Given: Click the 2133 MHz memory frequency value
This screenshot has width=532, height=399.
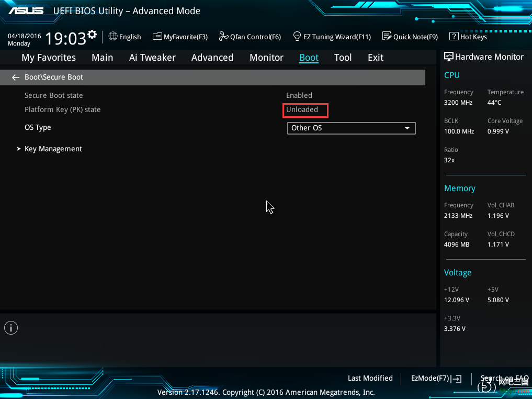Looking at the screenshot, I should pyautogui.click(x=458, y=216).
